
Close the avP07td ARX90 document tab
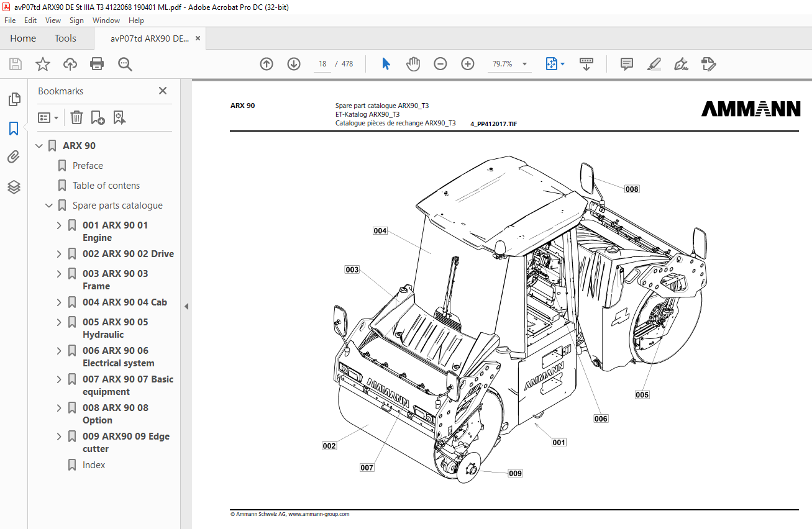(x=198, y=38)
